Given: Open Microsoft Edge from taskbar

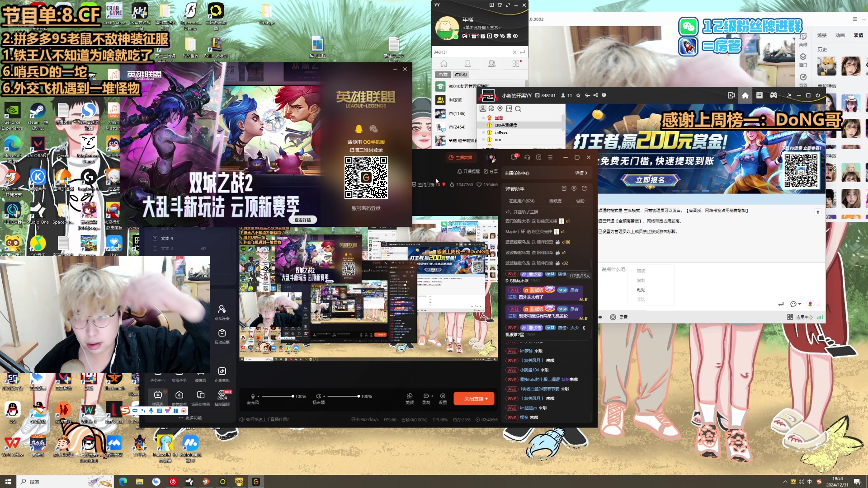Looking at the screenshot, I should pos(123,482).
